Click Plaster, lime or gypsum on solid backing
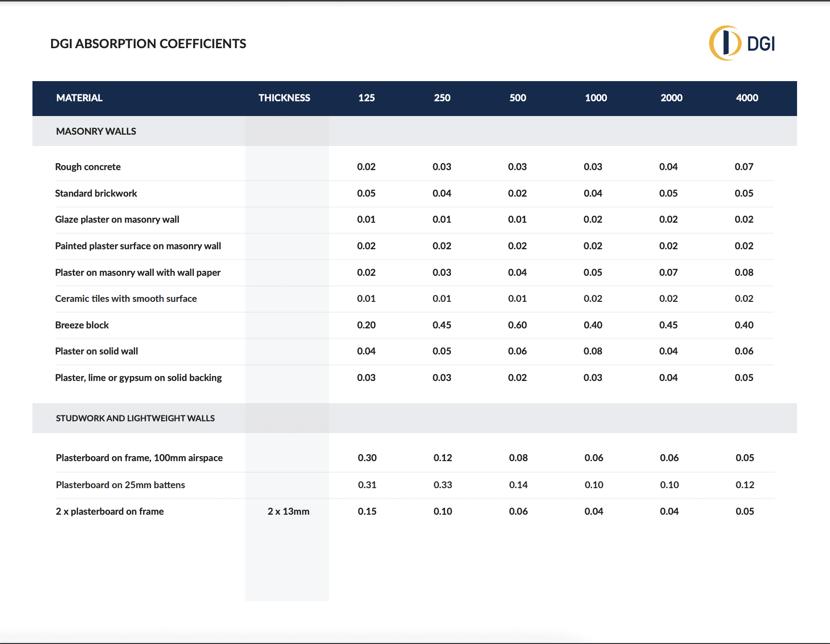The height and width of the screenshot is (644, 830). [138, 378]
